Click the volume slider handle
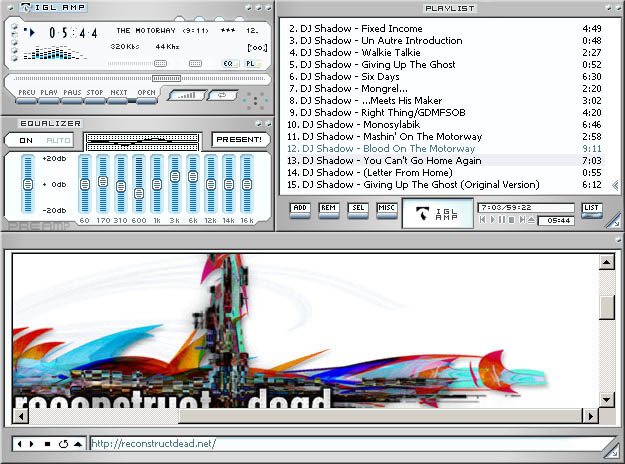This screenshot has width=625, height=464. pos(160,63)
